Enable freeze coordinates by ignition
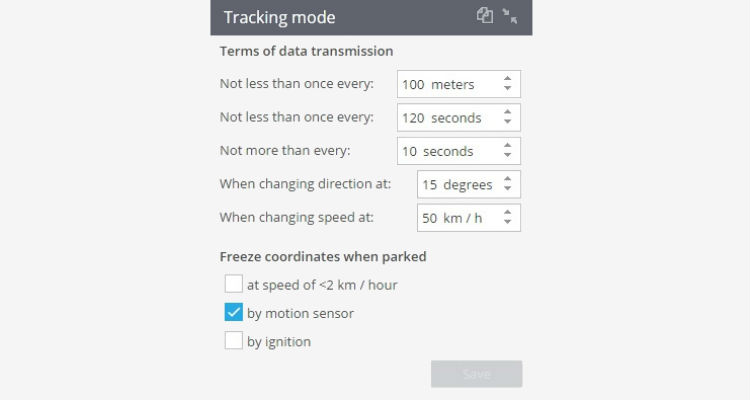The width and height of the screenshot is (750, 400). pos(233,341)
